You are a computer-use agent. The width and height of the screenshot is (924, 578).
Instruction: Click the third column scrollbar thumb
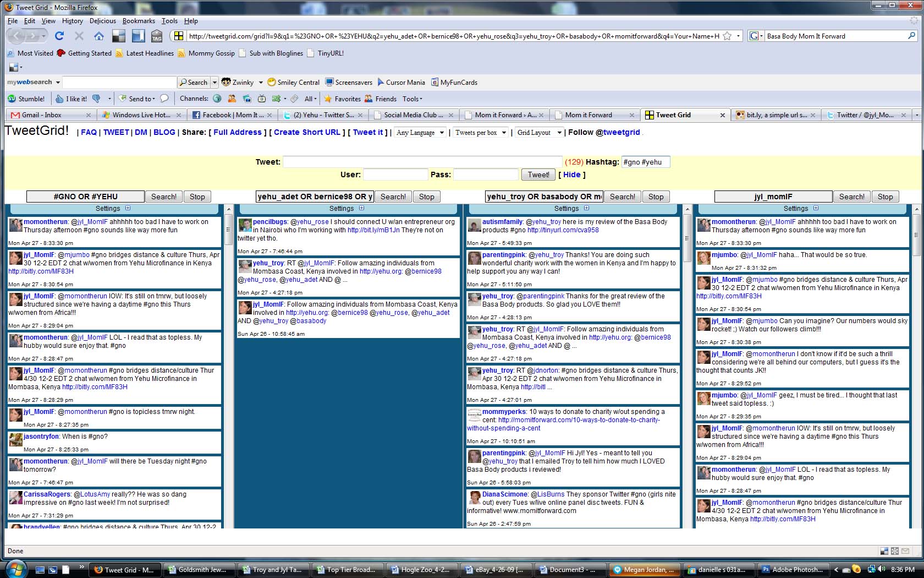pos(687,238)
